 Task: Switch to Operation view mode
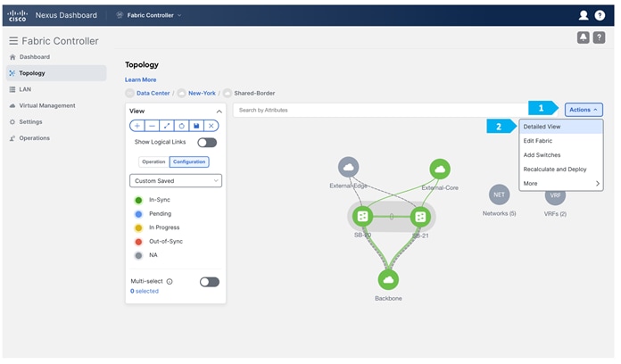click(x=153, y=162)
